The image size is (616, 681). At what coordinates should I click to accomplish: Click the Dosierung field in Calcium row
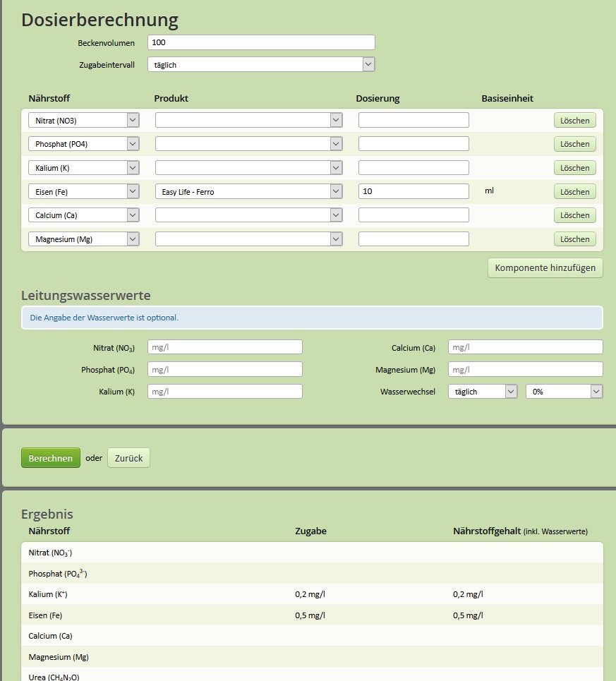pyautogui.click(x=413, y=215)
